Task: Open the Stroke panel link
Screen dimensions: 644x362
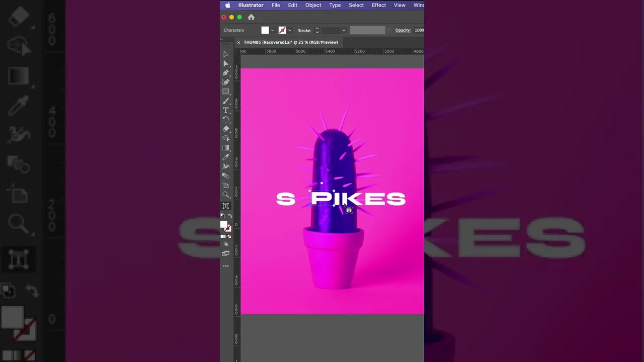Action: (x=304, y=30)
